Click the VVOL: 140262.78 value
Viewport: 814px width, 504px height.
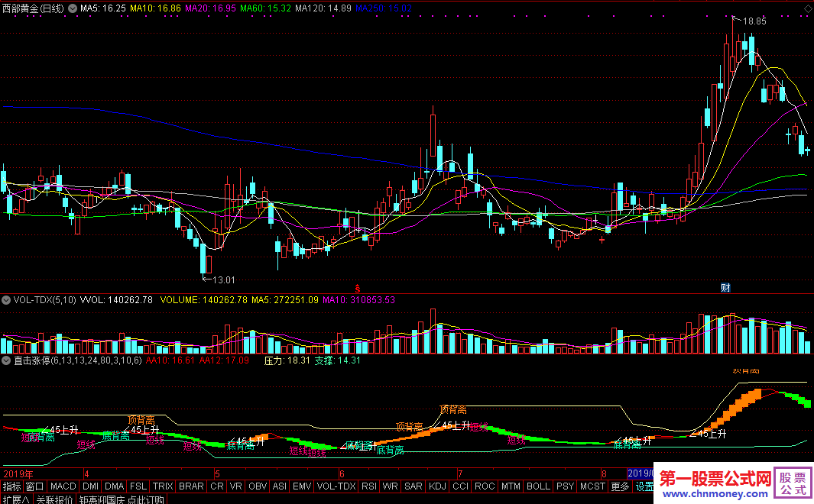(116, 300)
